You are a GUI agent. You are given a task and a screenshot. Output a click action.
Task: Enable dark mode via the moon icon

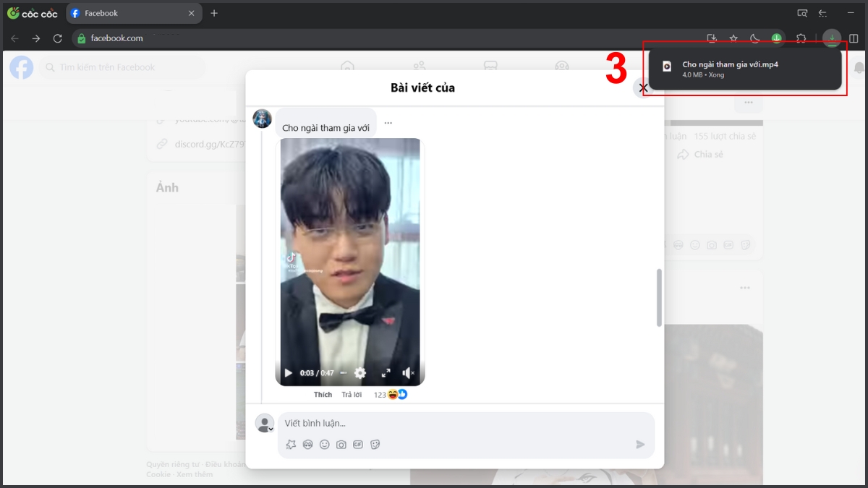pos(755,38)
